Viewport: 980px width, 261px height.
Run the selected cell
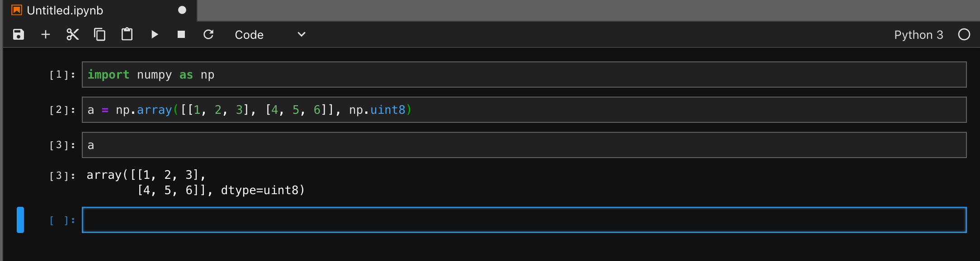pyautogui.click(x=155, y=35)
